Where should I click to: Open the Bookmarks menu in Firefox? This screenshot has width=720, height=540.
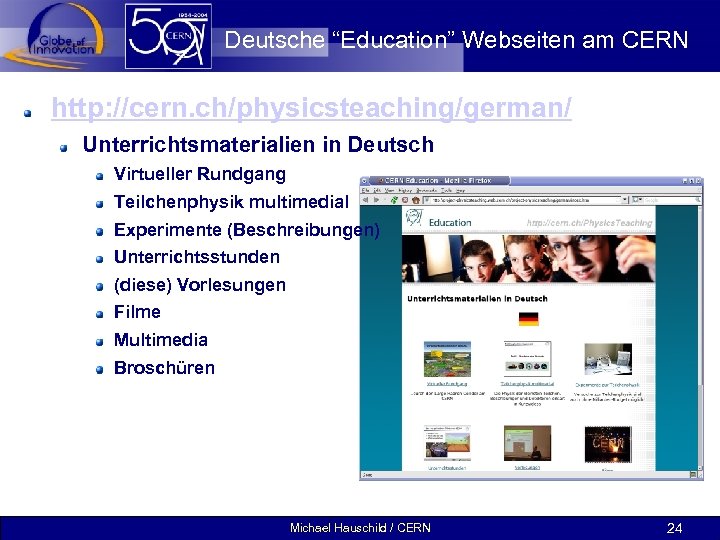click(x=427, y=190)
